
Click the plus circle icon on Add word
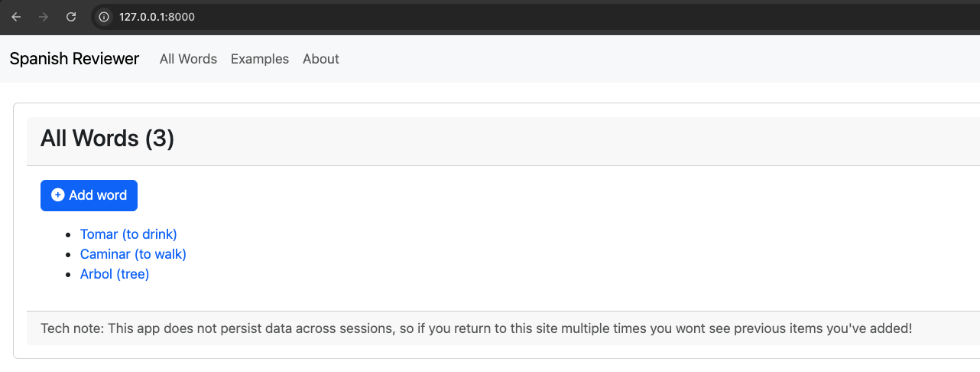coord(57,195)
